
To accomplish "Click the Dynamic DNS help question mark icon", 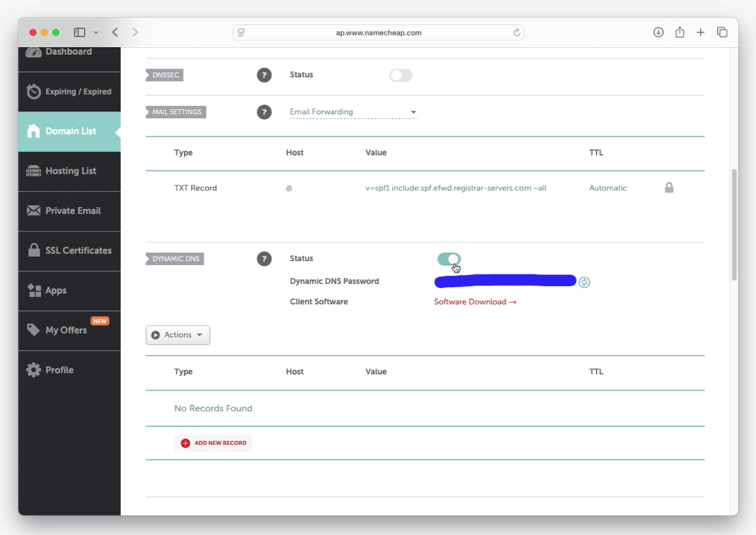I will tap(264, 259).
